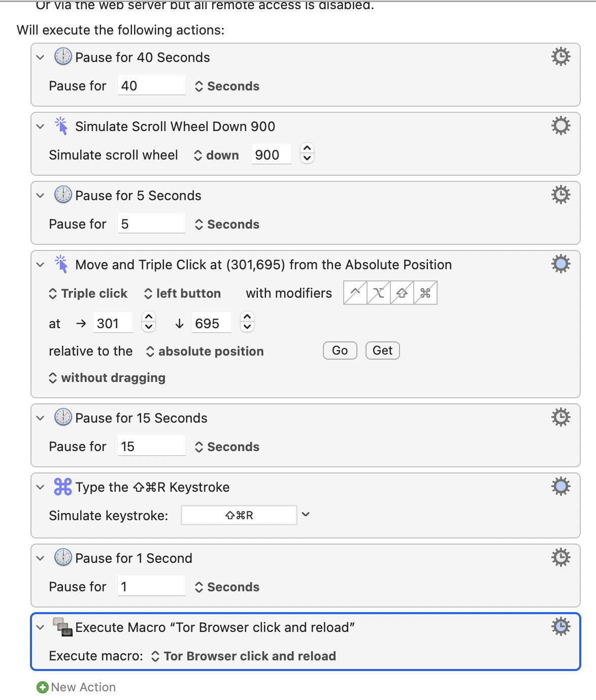The height and width of the screenshot is (700, 596).
Task: Open gear menu for Execute Macro action
Action: 561,626
